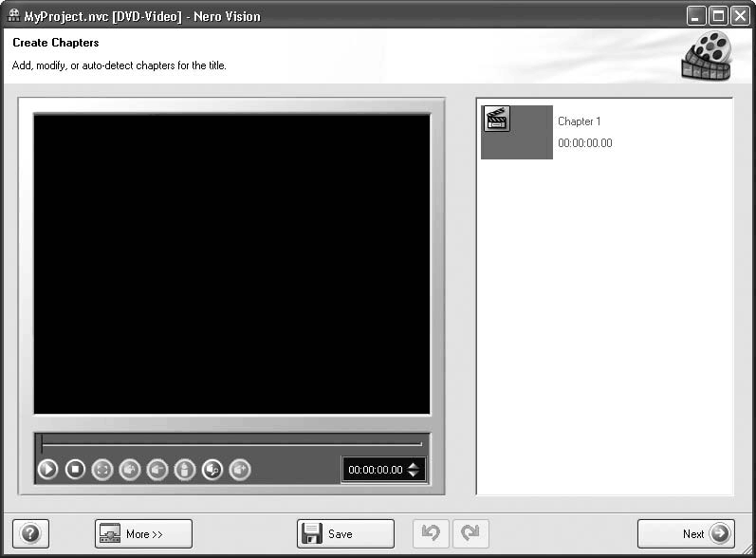Click the fifth round chapter control icon
756x558 pixels.
coord(157,469)
